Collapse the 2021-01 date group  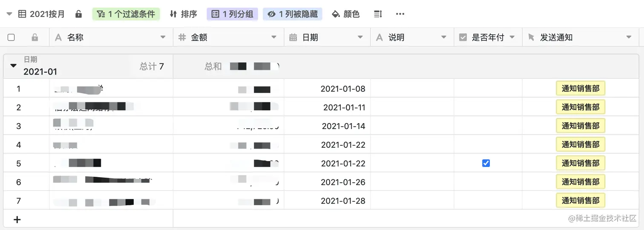13,66
